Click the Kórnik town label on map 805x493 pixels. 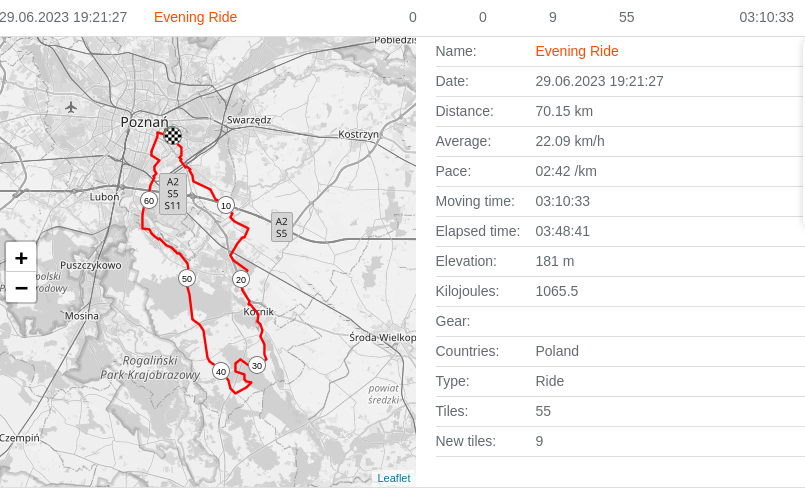point(258,311)
